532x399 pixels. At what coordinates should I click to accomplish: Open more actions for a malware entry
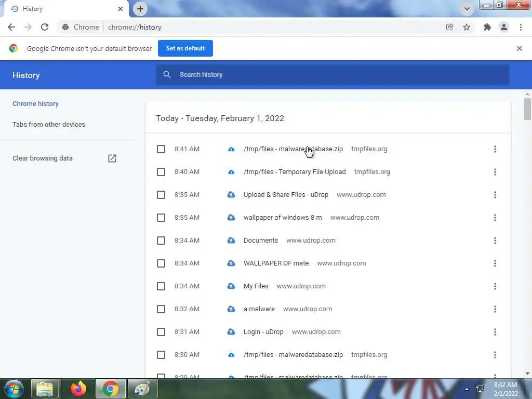(x=495, y=309)
